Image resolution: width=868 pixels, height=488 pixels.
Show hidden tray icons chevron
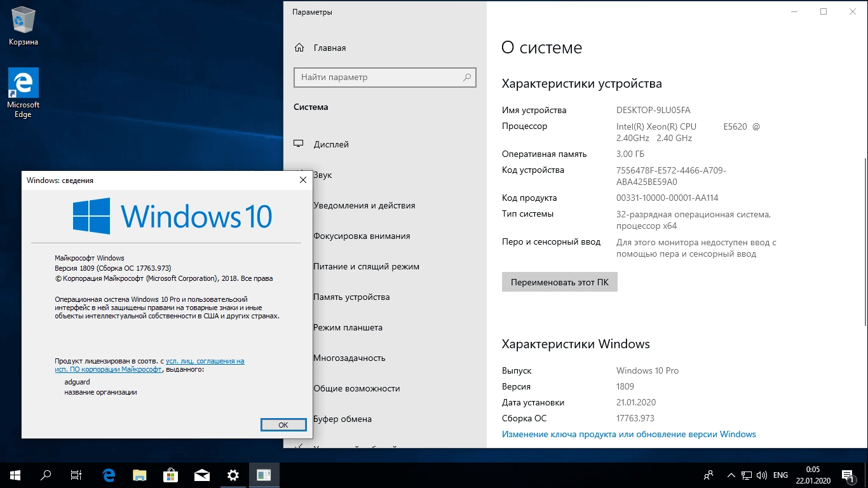(x=730, y=475)
